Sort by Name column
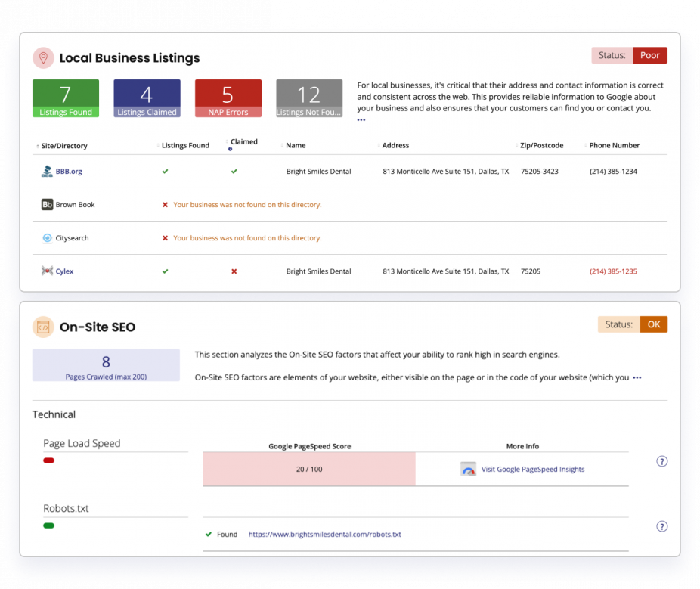Screen dimensions: 700x589 (295, 146)
